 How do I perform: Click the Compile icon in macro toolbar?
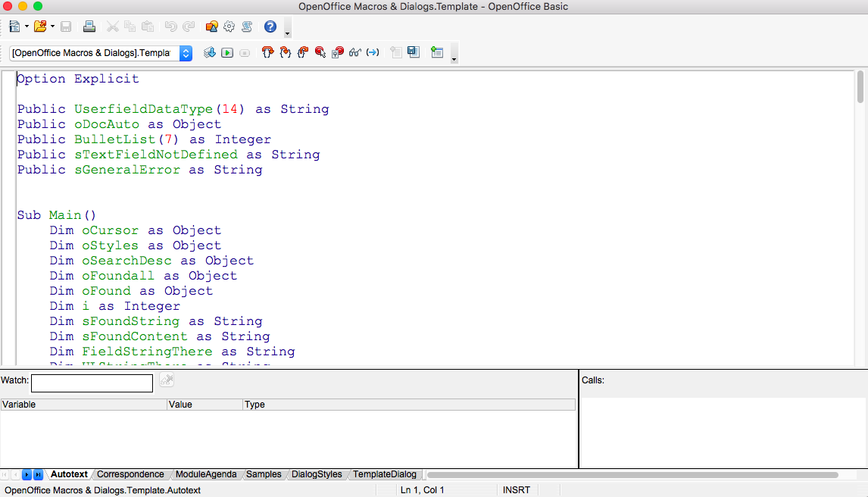click(x=209, y=53)
